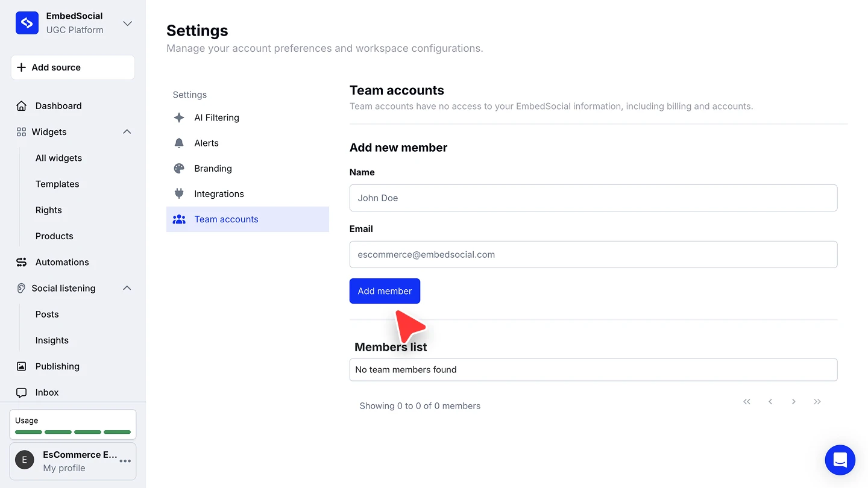The width and height of the screenshot is (868, 488).
Task: Open Automations page
Action: 62,262
